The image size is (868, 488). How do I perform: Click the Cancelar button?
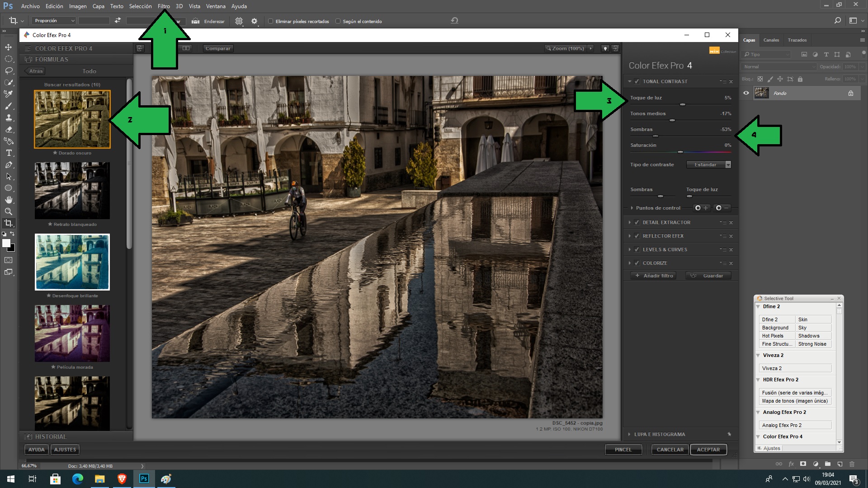coord(670,450)
